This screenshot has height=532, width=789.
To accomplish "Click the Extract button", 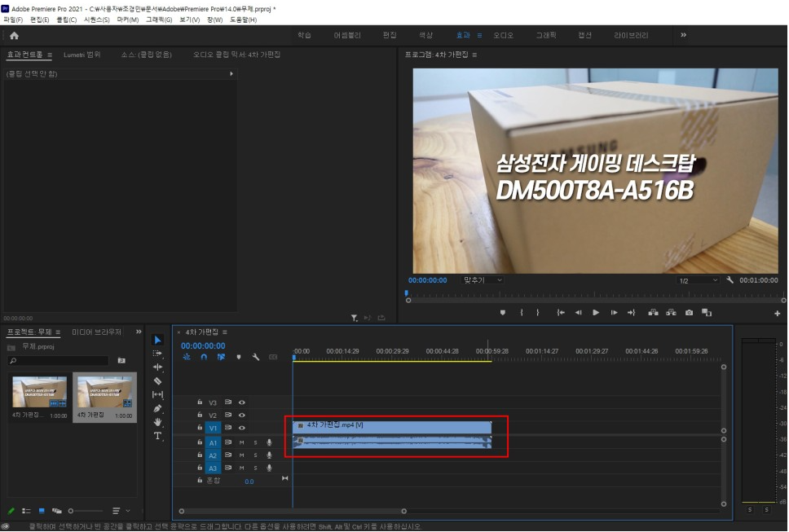I will 671,313.
